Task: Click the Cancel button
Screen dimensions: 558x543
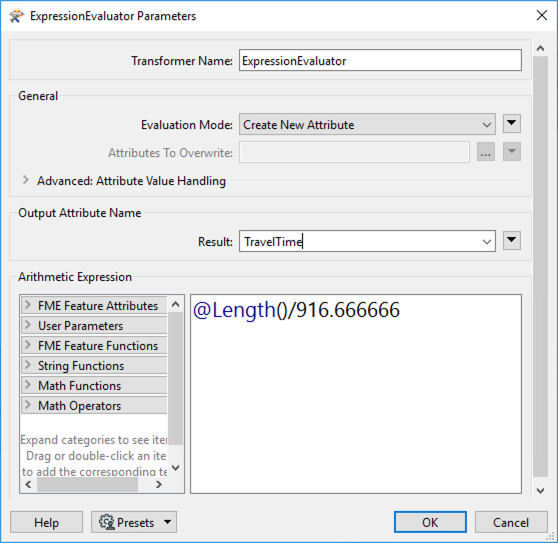Action: (511, 522)
